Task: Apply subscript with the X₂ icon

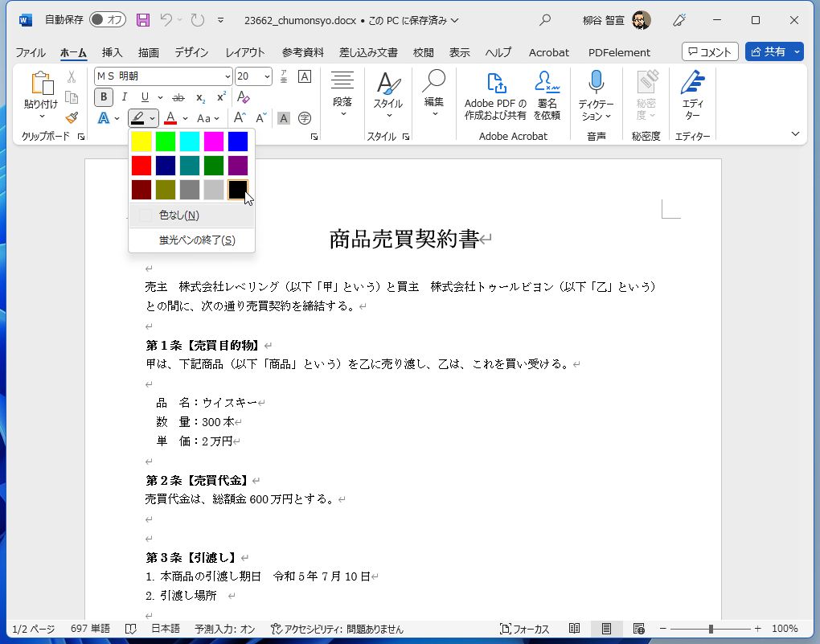Action: 200,97
